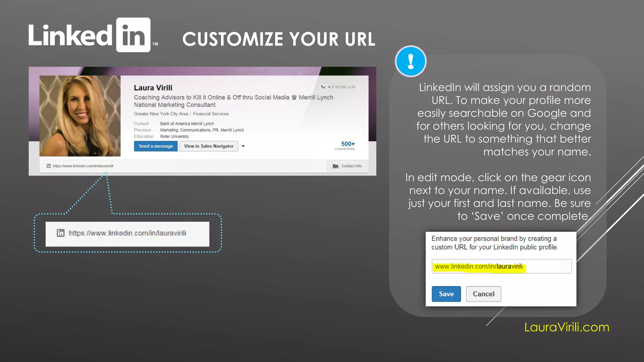
Task: Visit the LauraVirili.com link
Action: [567, 327]
